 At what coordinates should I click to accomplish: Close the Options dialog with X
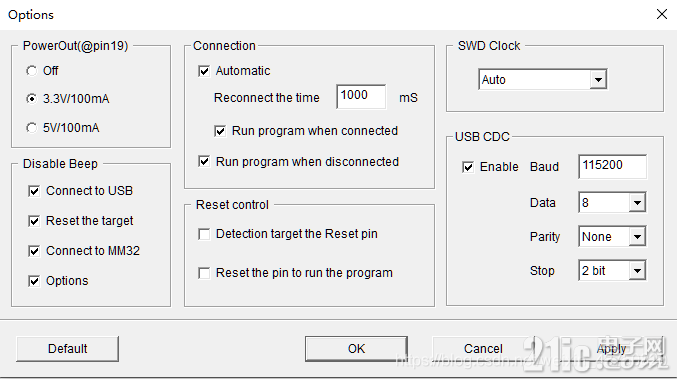(661, 14)
